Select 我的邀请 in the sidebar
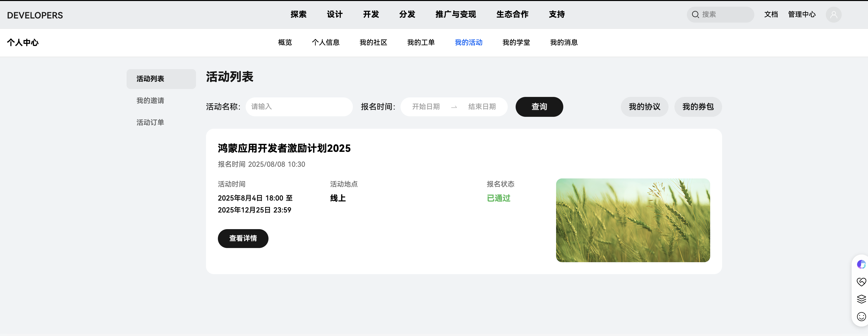This screenshot has height=336, width=868. tap(150, 101)
